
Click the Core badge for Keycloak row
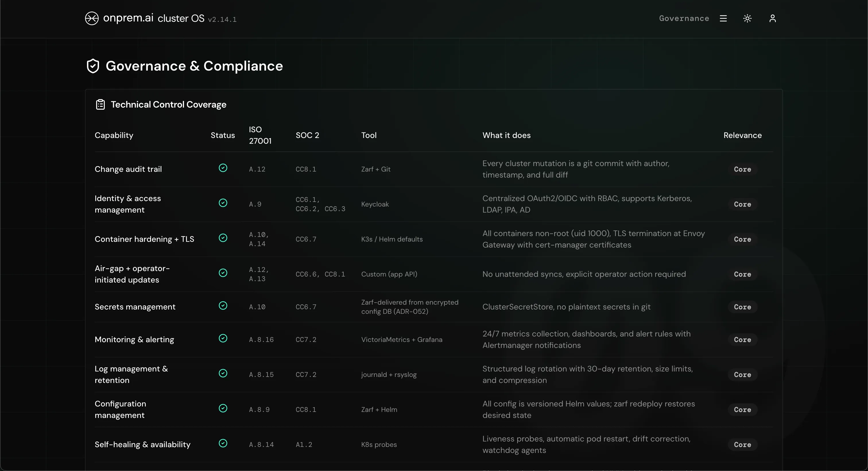[743, 204]
